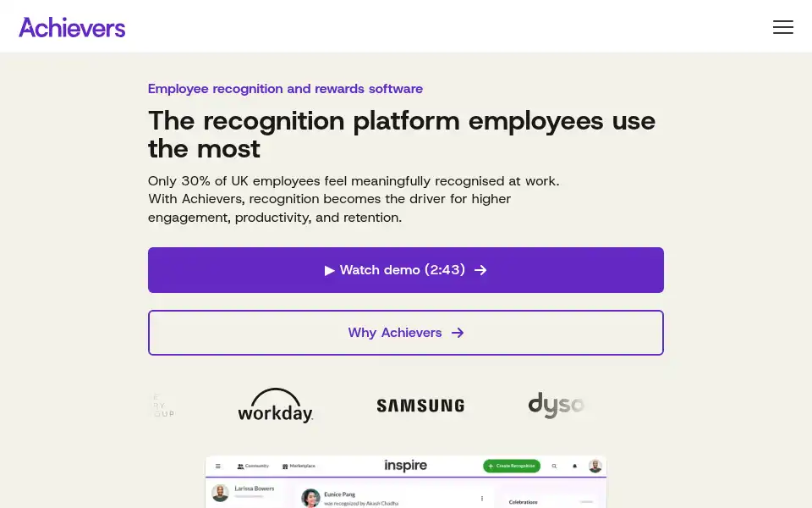Open the inspire product screenshot

point(405,482)
